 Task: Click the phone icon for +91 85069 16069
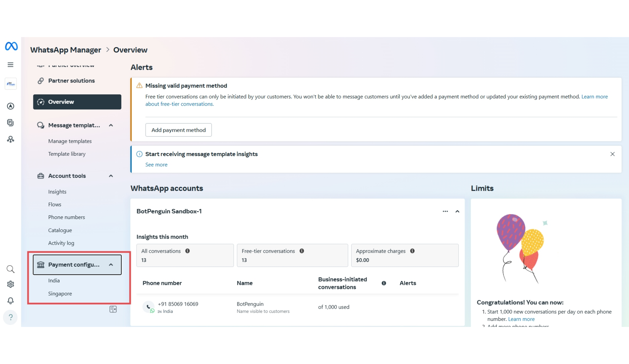(148, 307)
